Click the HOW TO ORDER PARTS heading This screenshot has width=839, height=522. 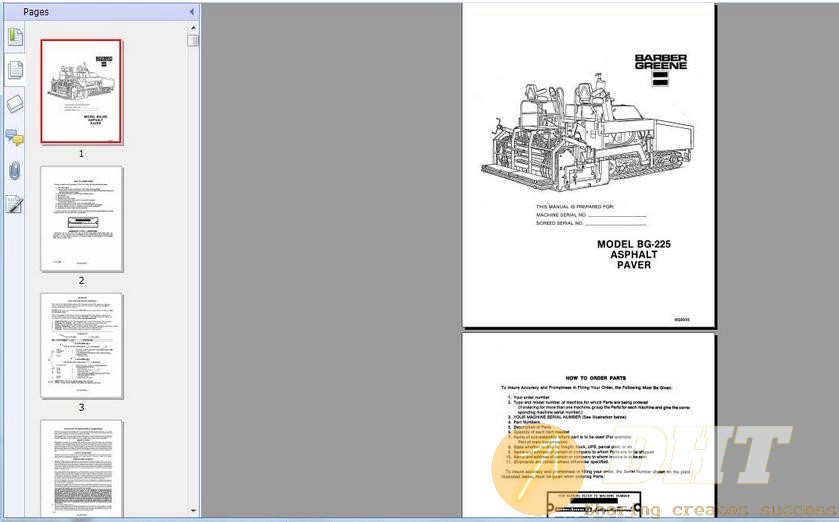596,378
